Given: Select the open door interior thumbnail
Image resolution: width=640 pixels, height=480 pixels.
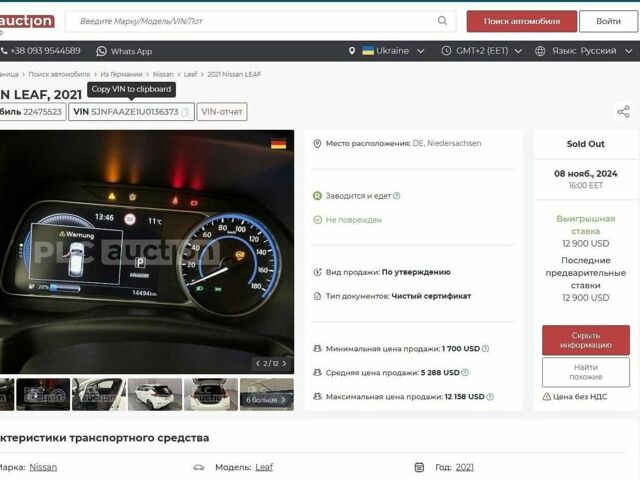Looking at the screenshot, I should pyautogui.click(x=99, y=394).
